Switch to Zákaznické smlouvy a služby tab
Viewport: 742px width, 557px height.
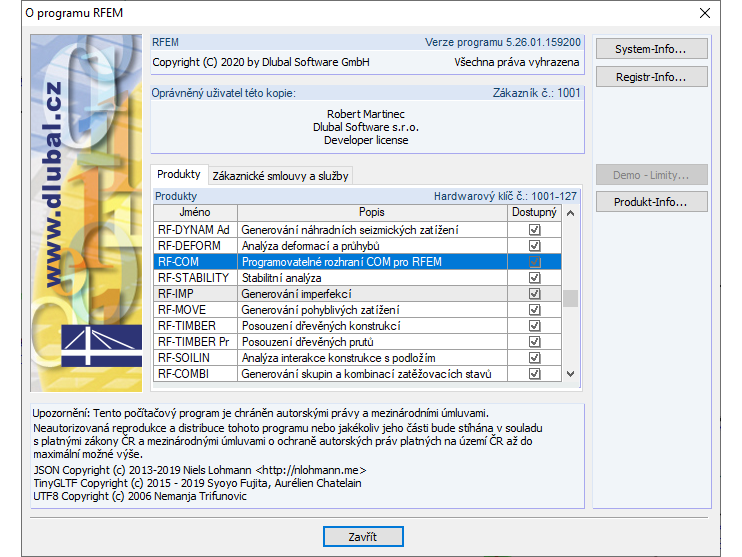[x=280, y=176]
